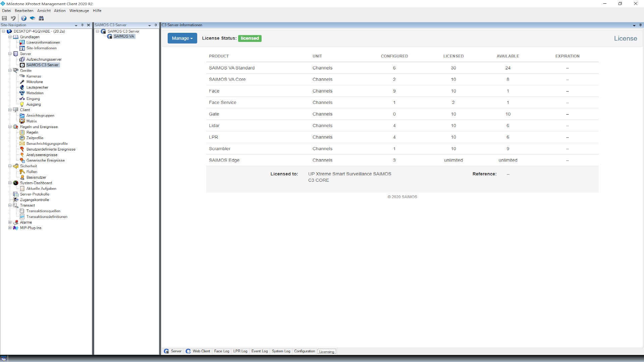Collapse the Server tree node
The image size is (644, 362).
[x=10, y=54]
